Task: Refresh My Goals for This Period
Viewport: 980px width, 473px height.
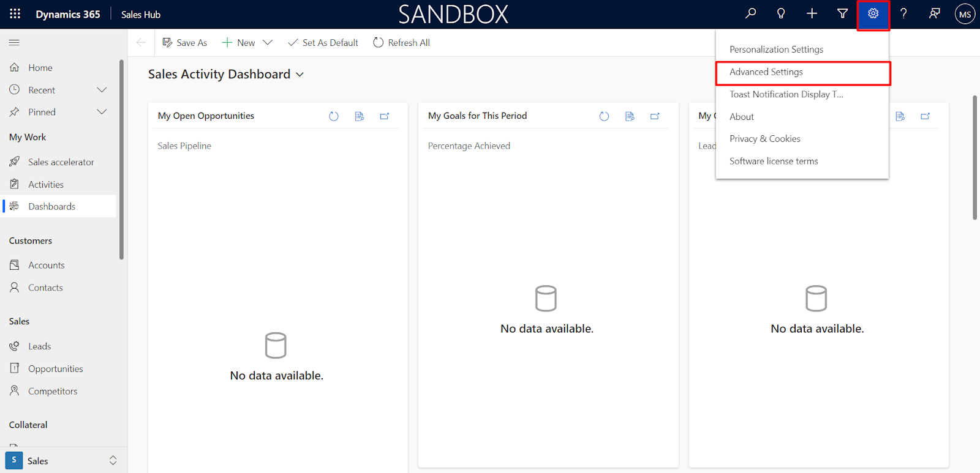Action: point(604,116)
